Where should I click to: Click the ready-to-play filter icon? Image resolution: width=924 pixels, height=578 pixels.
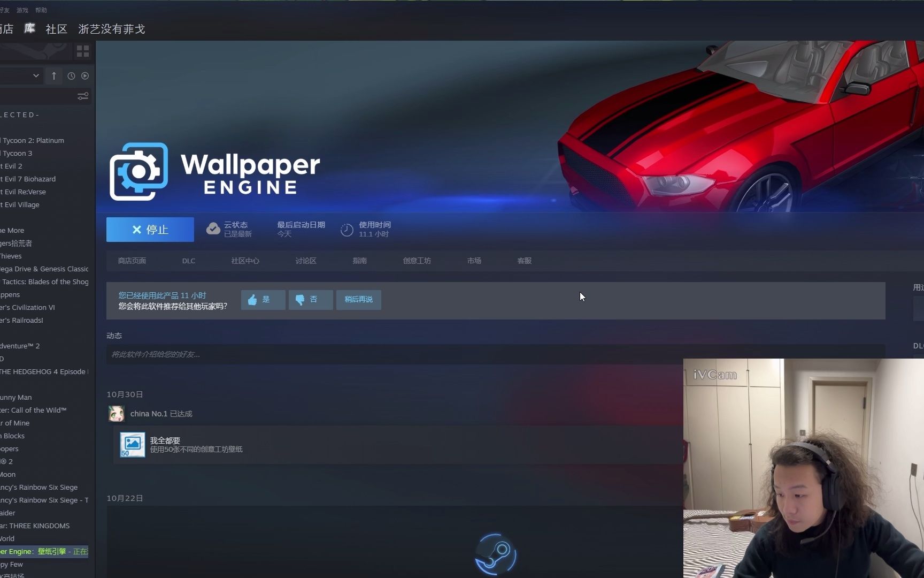click(85, 76)
